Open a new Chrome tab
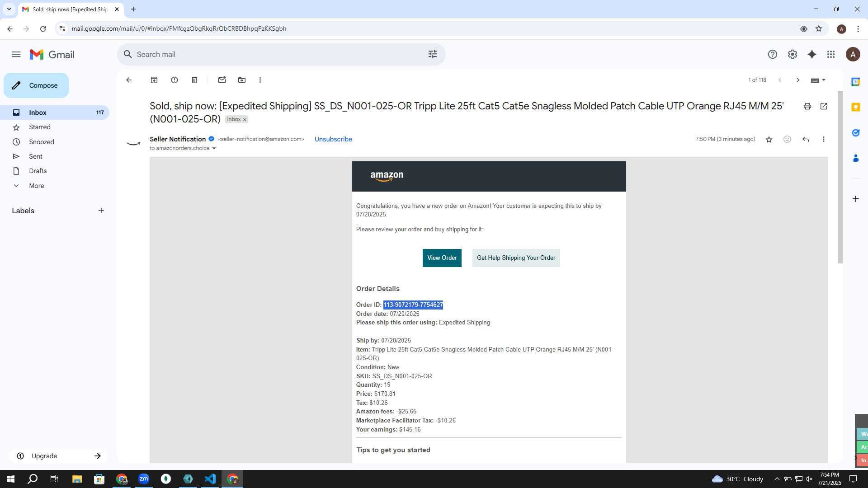 pyautogui.click(x=133, y=9)
